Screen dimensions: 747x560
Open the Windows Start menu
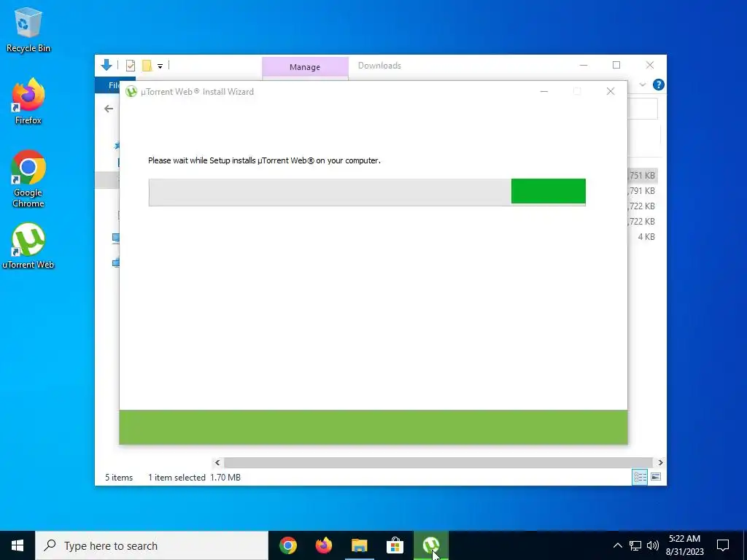[x=18, y=545]
